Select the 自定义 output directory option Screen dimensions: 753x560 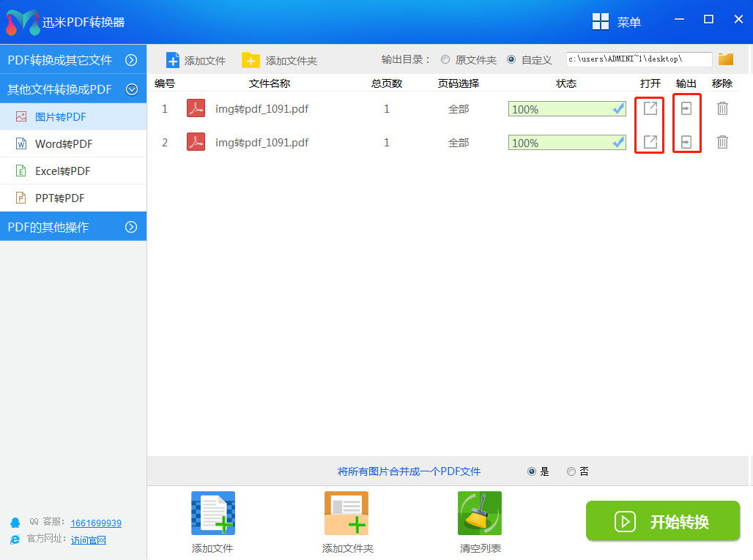[511, 60]
